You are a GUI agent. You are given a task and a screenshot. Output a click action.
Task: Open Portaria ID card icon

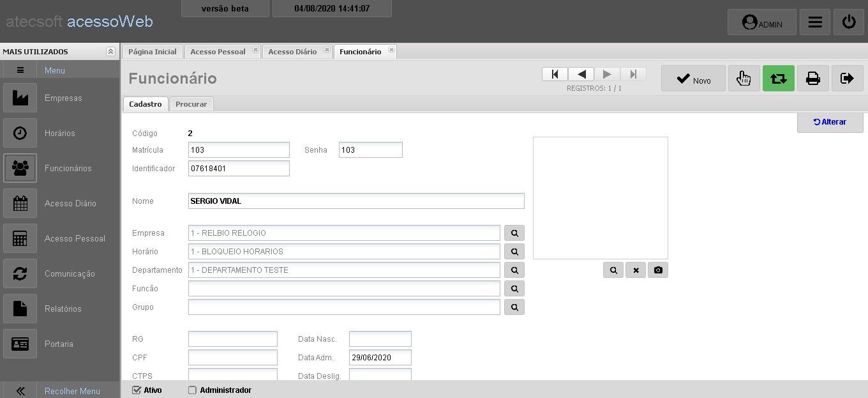click(x=20, y=344)
